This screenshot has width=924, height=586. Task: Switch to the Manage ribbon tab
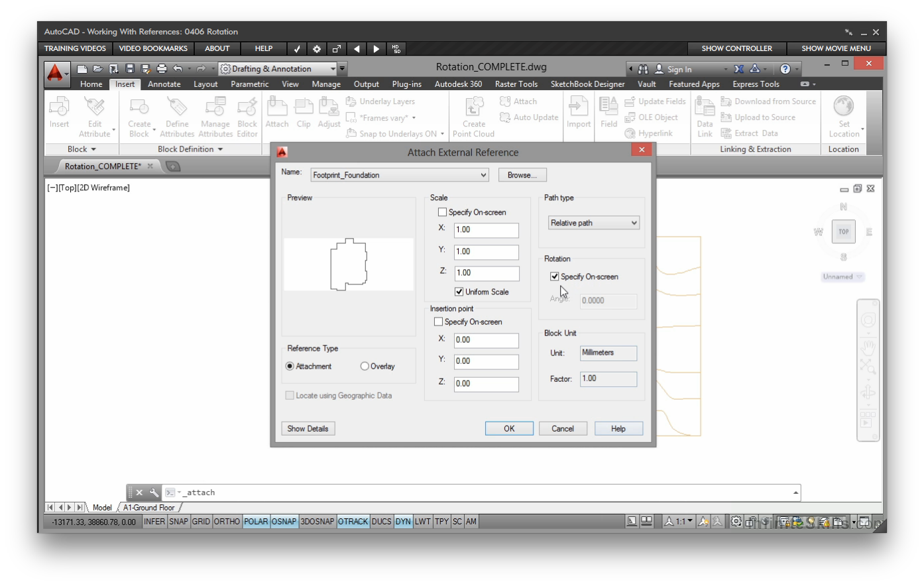pyautogui.click(x=326, y=84)
